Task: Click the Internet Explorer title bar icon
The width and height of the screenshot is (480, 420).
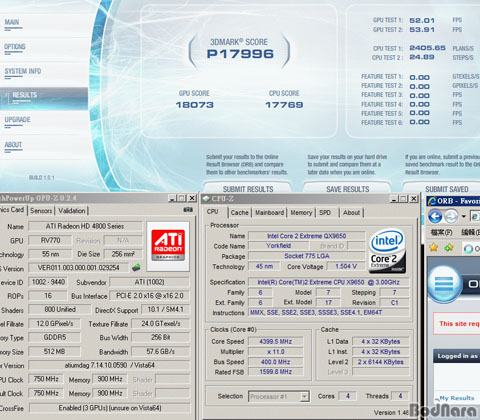Action: [432, 201]
